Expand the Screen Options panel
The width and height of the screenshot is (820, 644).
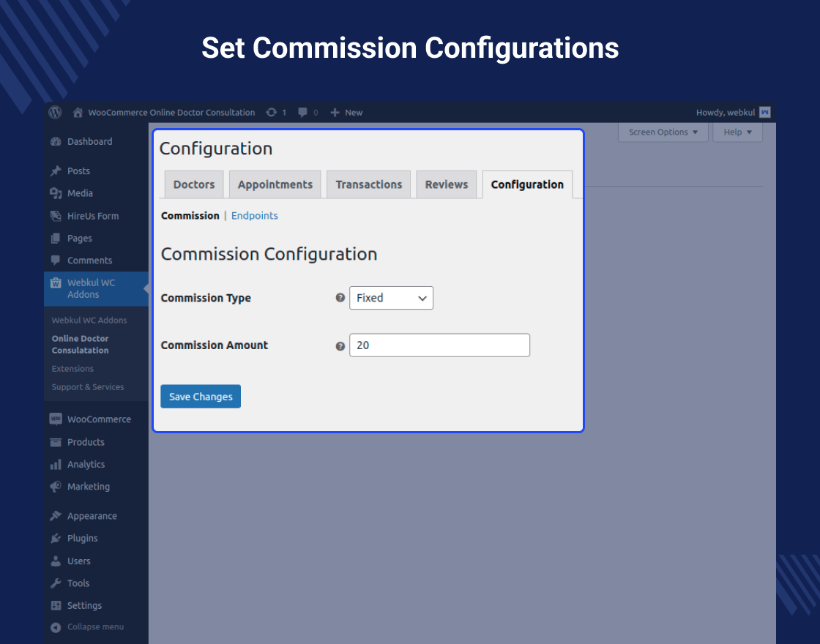click(663, 132)
